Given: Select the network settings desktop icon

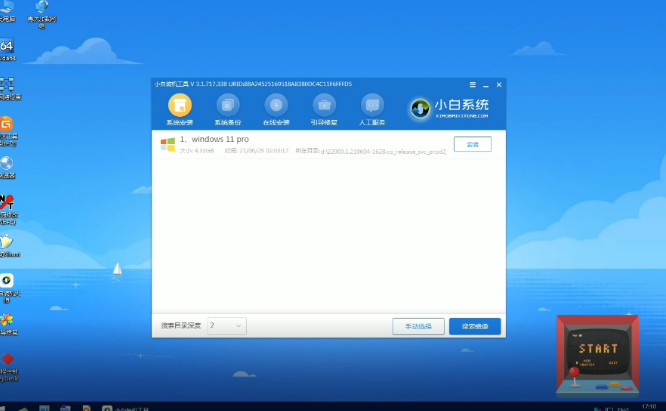Looking at the screenshot, I should (8, 88).
